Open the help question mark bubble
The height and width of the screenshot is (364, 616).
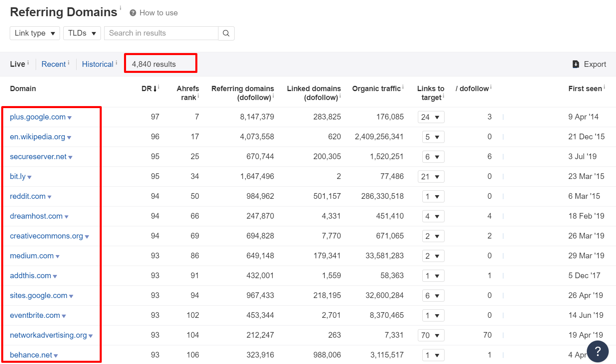pyautogui.click(x=597, y=351)
